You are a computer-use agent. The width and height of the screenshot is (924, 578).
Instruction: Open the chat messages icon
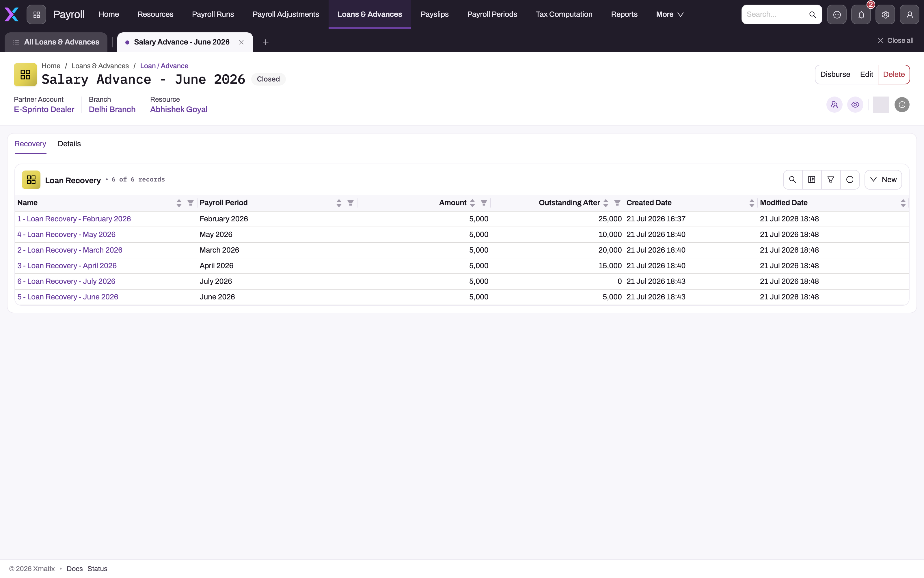tap(837, 14)
